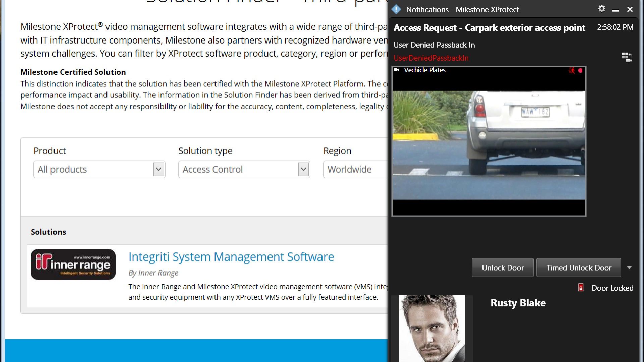Open notification settings gear icon
Image resolution: width=644 pixels, height=362 pixels.
[601, 9]
